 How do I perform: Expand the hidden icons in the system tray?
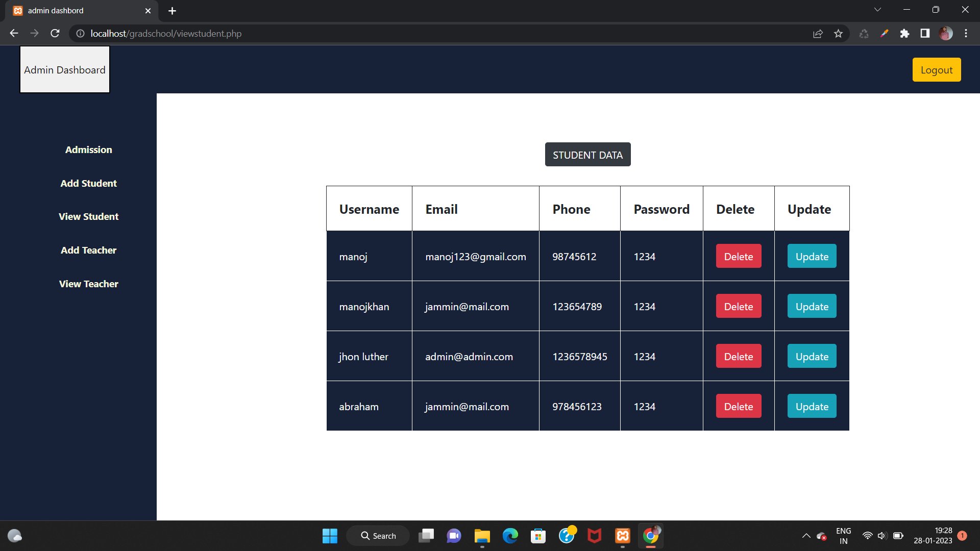(x=806, y=536)
